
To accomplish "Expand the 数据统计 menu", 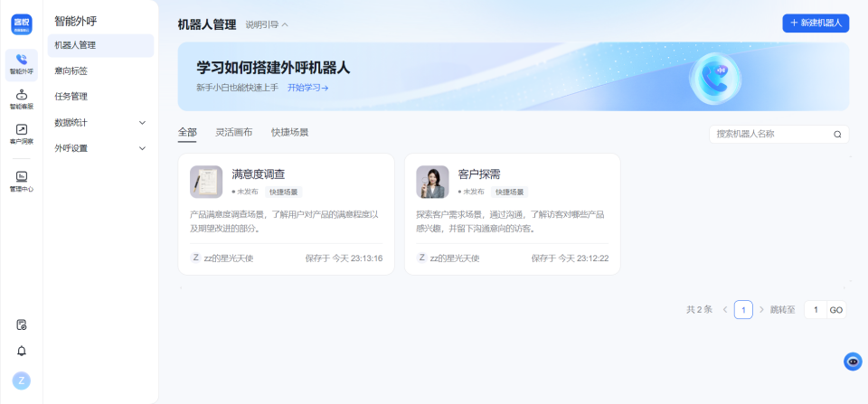I will coord(99,122).
